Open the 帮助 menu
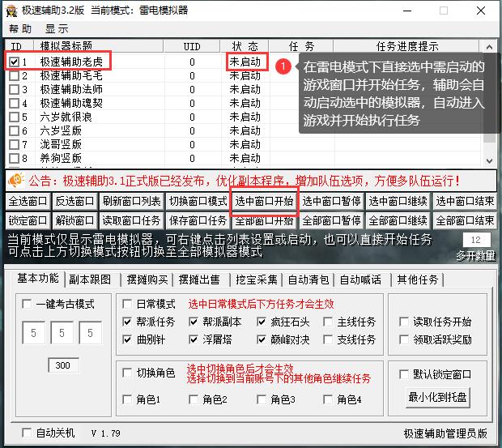502x448 pixels. click(x=20, y=29)
